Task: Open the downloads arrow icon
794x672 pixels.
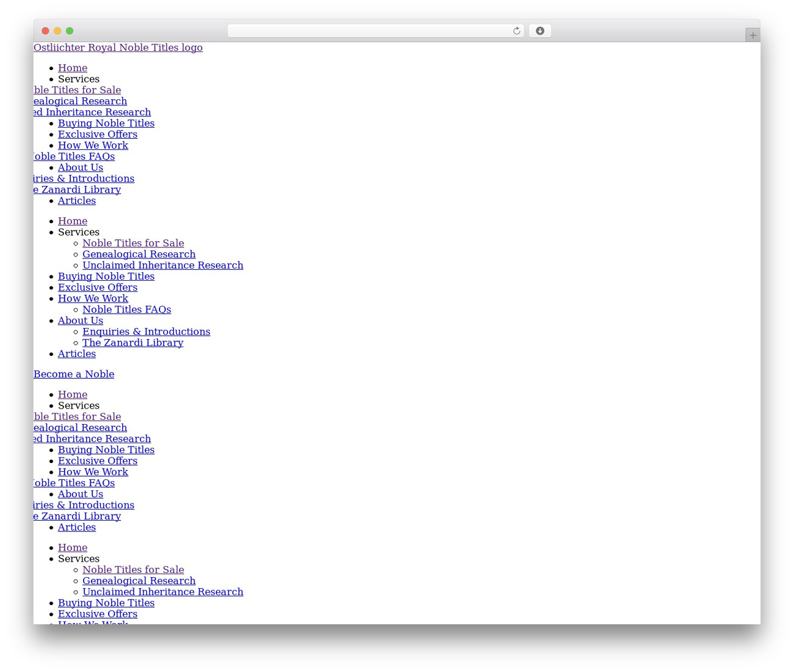Action: 540,31
